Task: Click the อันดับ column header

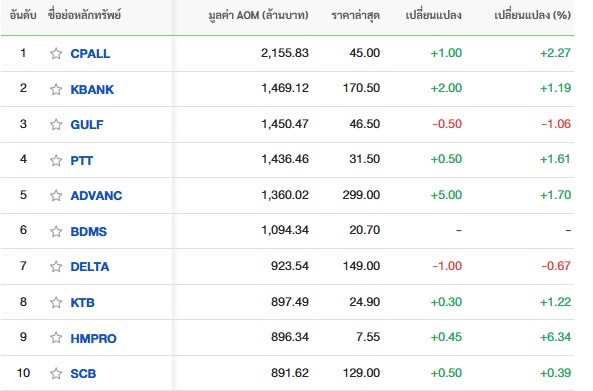Action: pos(23,15)
